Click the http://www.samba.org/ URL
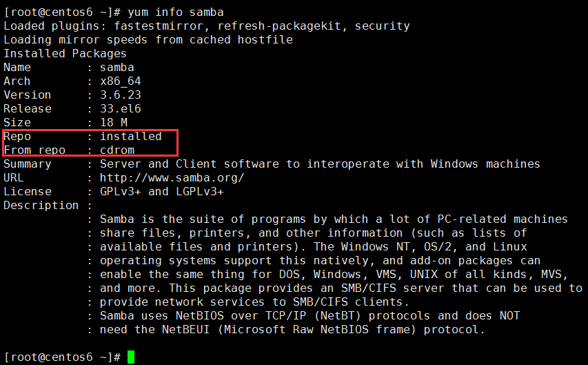This screenshot has width=588, height=365. point(172,177)
